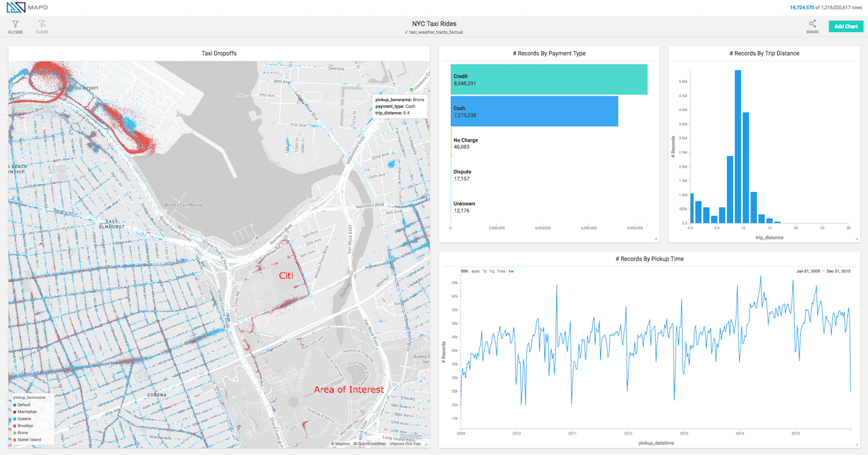
Task: Click the pickup_boroname Bronx map tooltip
Action: (400, 106)
